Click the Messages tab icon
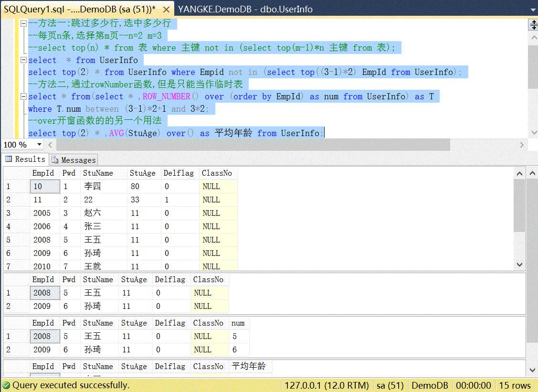The width and height of the screenshot is (538, 392). pyautogui.click(x=55, y=160)
